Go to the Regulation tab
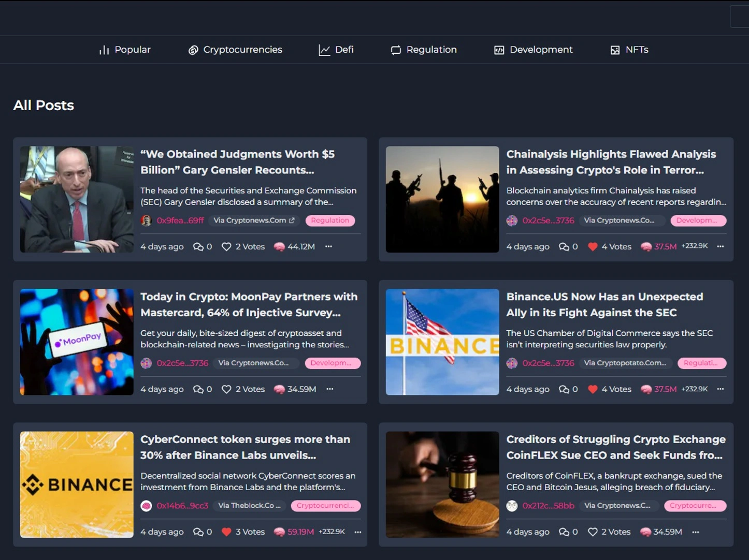The height and width of the screenshot is (560, 749). [424, 50]
